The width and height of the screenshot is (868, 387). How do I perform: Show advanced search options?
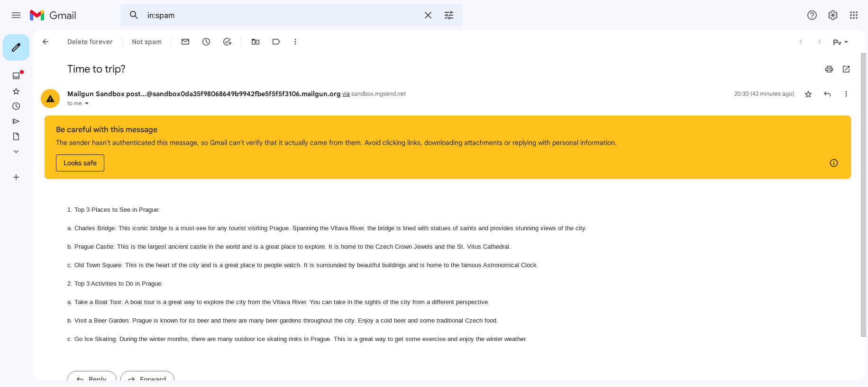[x=449, y=15]
